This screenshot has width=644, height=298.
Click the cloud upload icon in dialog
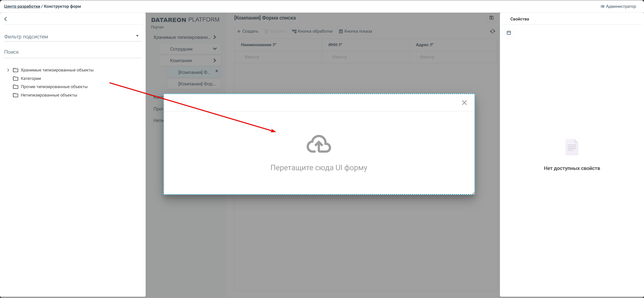click(319, 144)
